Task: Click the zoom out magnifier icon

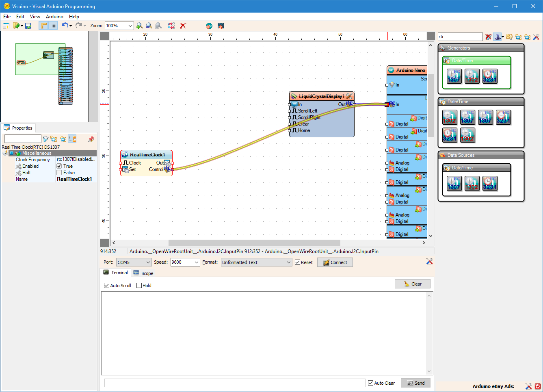Action: tap(149, 26)
